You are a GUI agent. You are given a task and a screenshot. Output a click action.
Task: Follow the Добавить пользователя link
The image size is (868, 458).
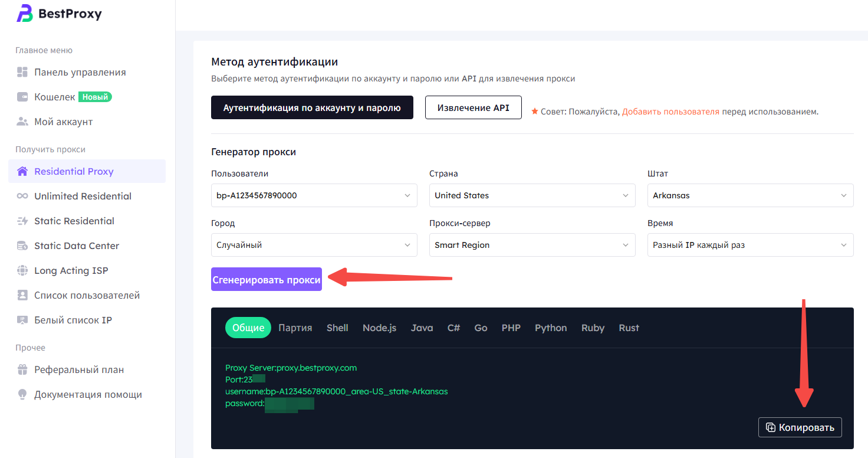coord(670,112)
